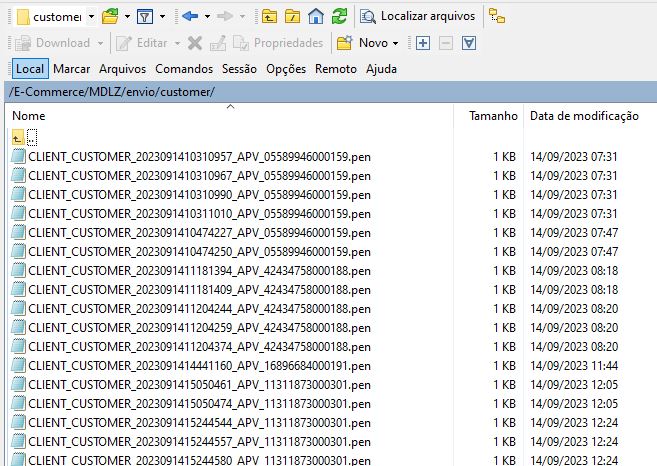Screen dimensions: 657x466
Task: Open the Opções menu
Action: click(x=286, y=69)
